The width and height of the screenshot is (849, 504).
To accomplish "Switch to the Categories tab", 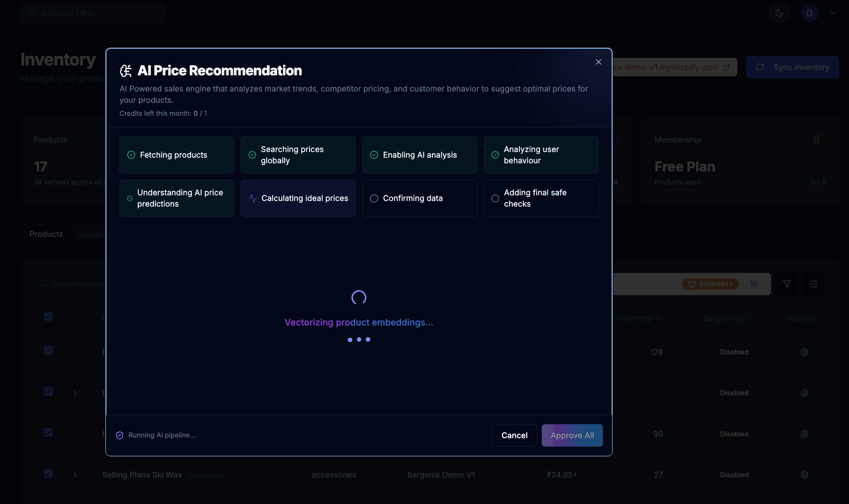I will point(91,234).
